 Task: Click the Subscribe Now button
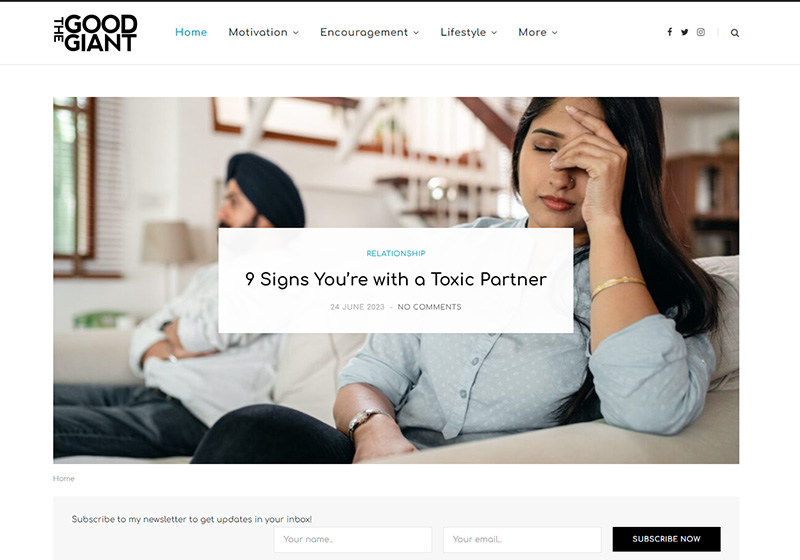[x=666, y=539]
